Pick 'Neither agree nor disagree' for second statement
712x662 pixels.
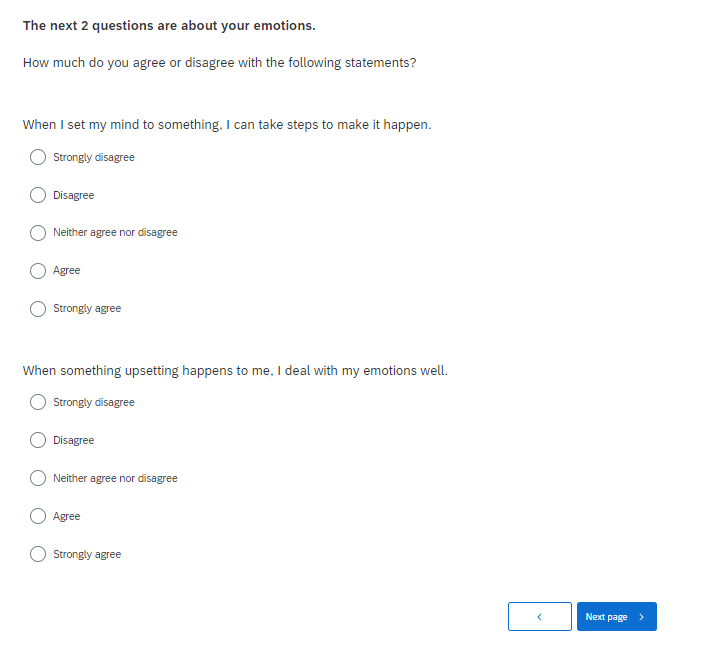pyautogui.click(x=38, y=478)
